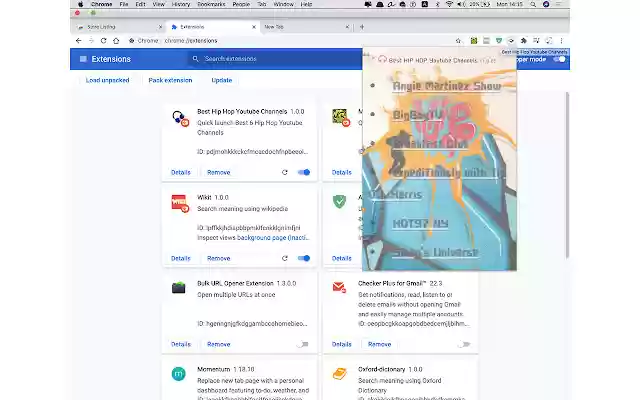Close the New Tab tab
The width and height of the screenshot is (640, 400).
tap(347, 27)
